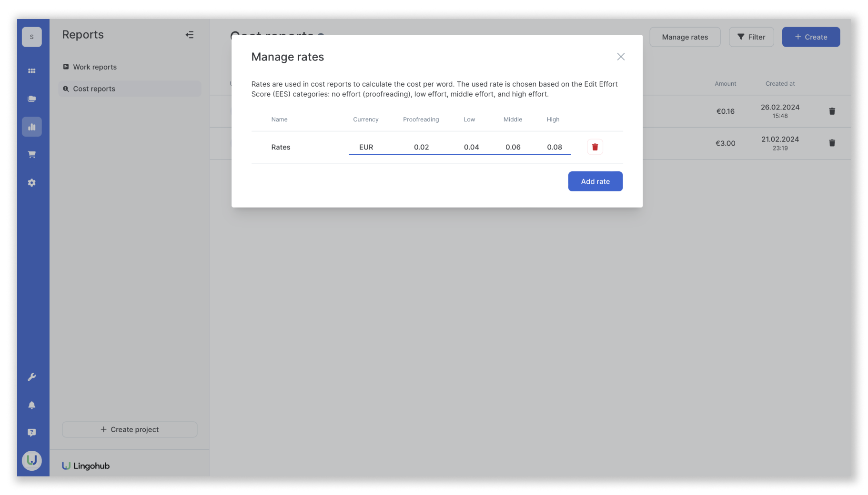Edit the High rate 0.08 field

(554, 147)
